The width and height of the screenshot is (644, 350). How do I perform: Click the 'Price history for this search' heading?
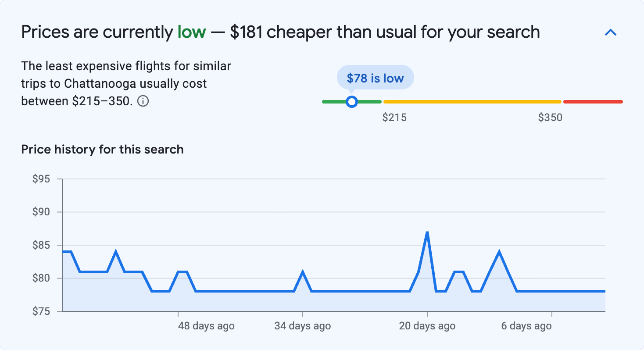coord(102,149)
